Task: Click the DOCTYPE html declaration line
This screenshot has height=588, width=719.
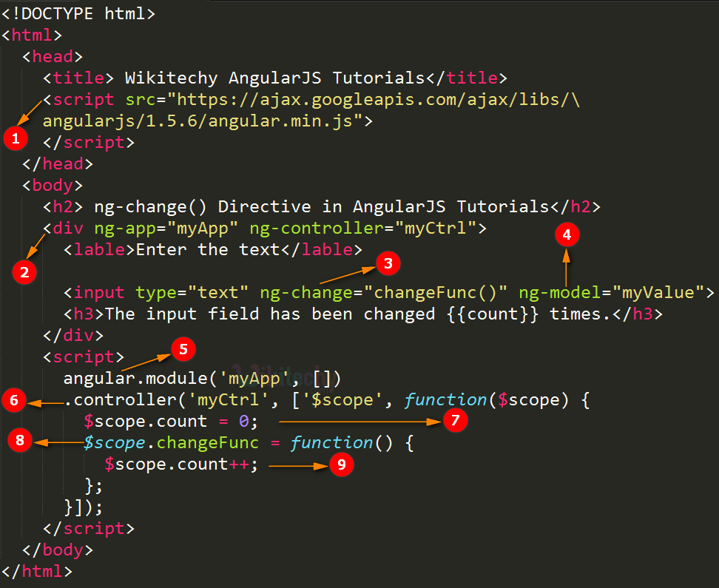Action: pyautogui.click(x=78, y=14)
